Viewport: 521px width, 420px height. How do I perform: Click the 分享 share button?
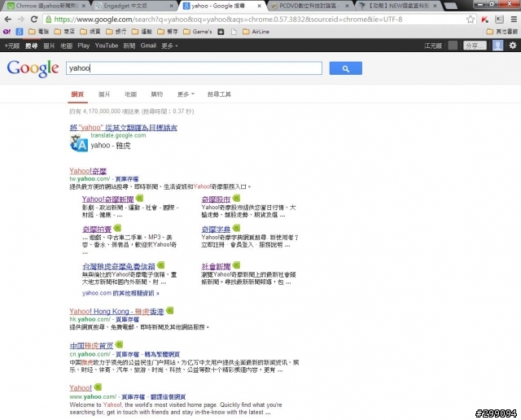tap(475, 46)
